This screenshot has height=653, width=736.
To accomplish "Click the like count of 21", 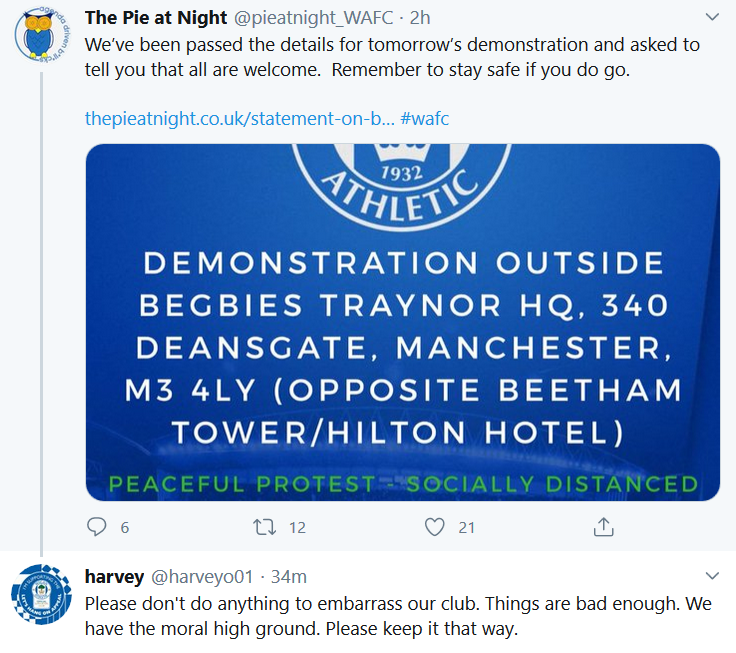I will (x=467, y=527).
